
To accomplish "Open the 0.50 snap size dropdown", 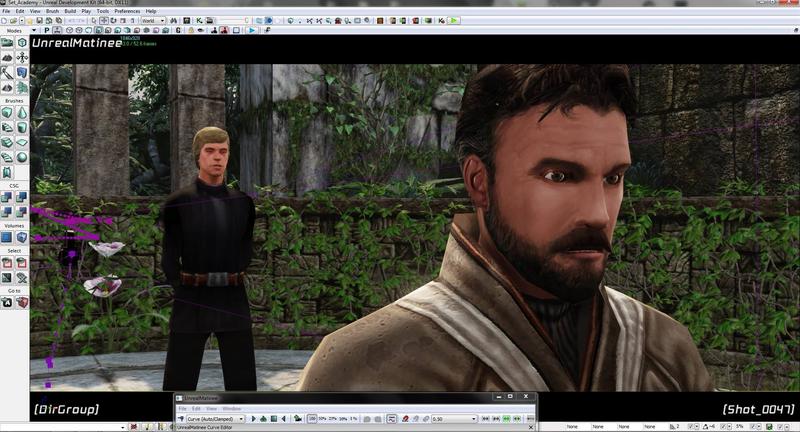I will point(454,419).
